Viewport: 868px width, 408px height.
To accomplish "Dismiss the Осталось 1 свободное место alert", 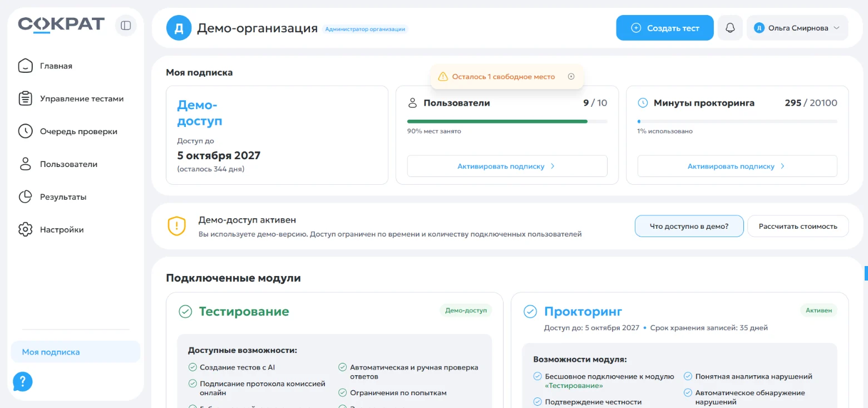I will (x=571, y=76).
